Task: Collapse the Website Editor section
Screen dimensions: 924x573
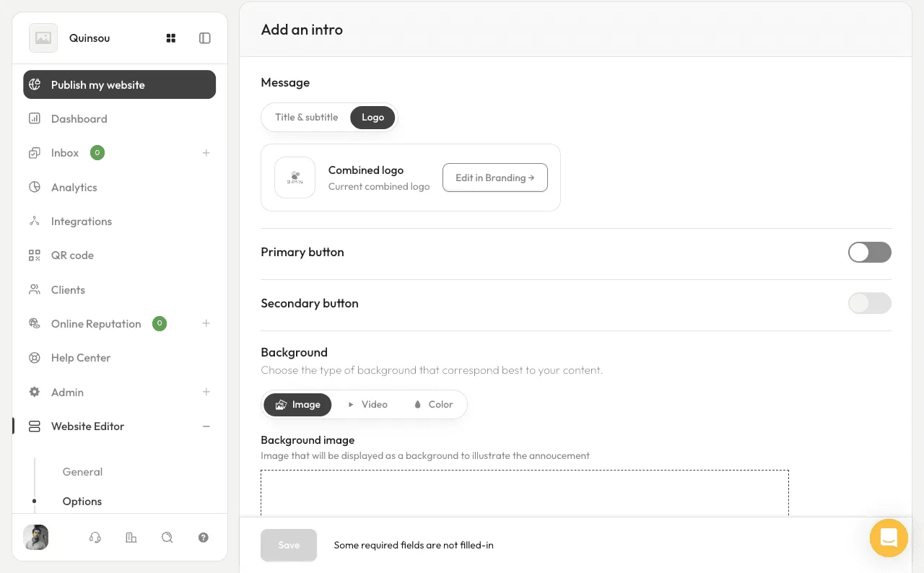Action: click(206, 427)
